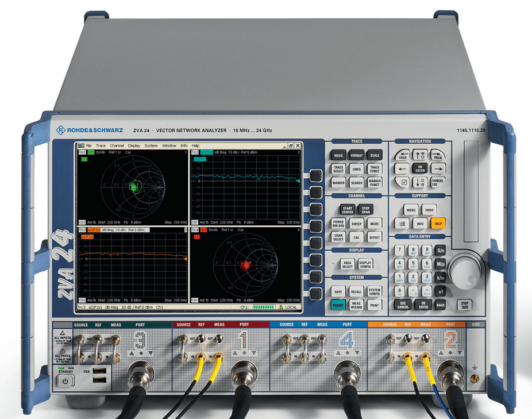Hit the START CENTER key
The height and width of the screenshot is (419, 532).
point(348,210)
